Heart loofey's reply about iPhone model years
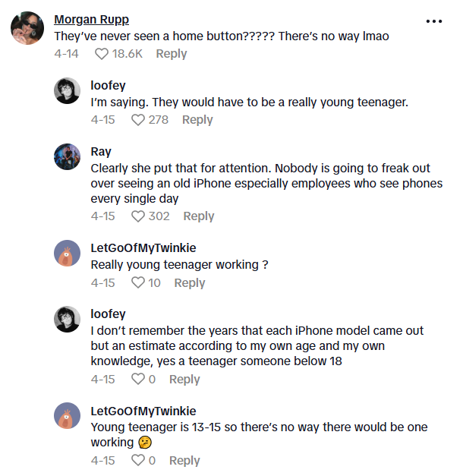Screen dimensions: 463x476 click(x=138, y=380)
